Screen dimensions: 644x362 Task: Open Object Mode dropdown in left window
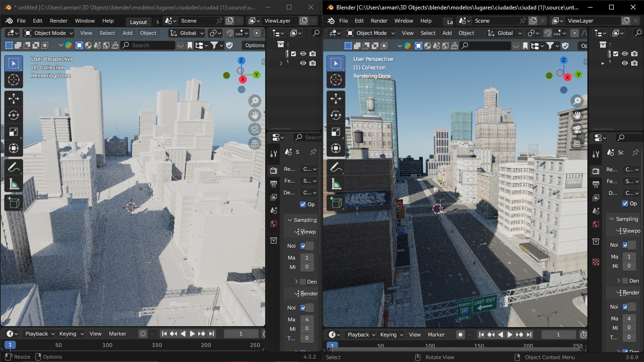coord(49,33)
